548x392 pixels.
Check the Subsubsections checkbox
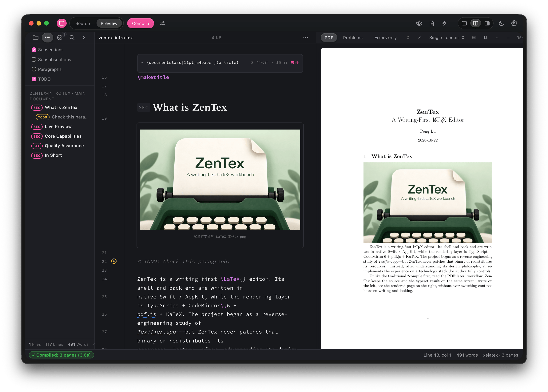[x=34, y=59]
